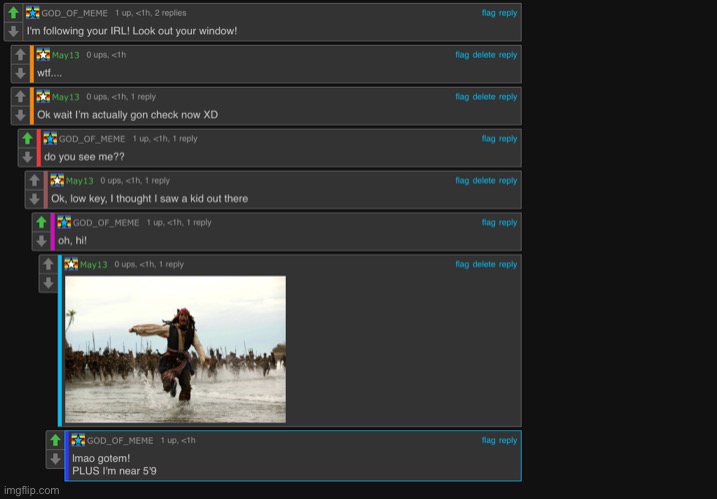The height and width of the screenshot is (499, 717).
Task: Downvote the "gon check now XD" comment
Action: click(x=20, y=115)
